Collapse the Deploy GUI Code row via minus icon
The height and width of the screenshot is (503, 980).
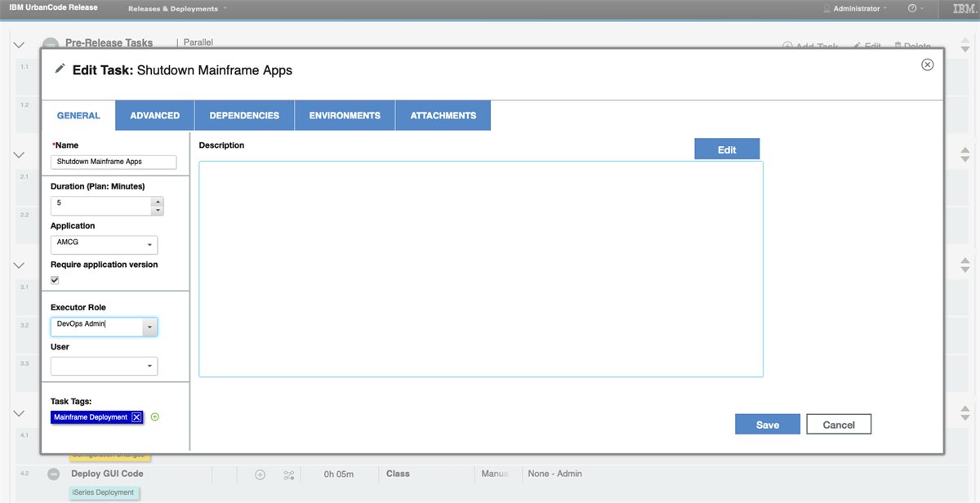[x=53, y=474]
